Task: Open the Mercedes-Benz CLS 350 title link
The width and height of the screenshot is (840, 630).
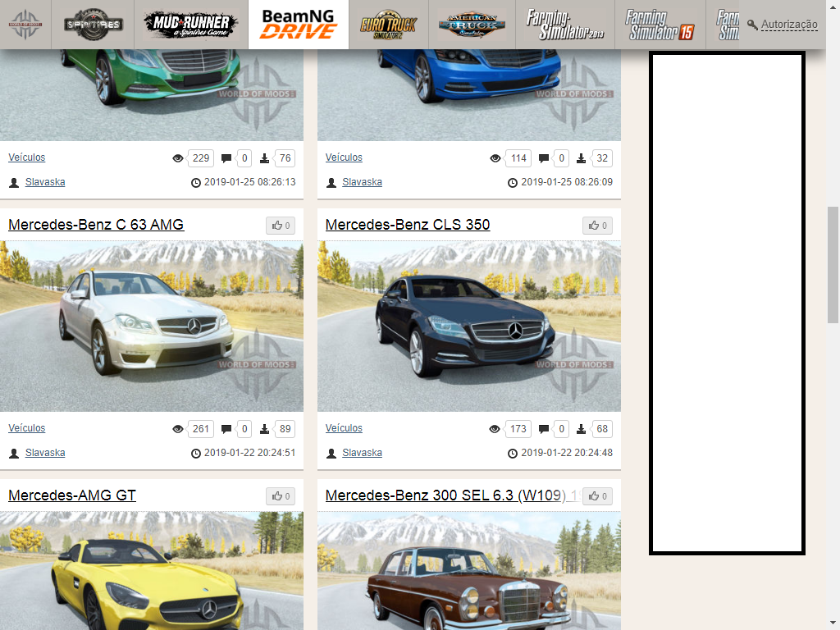Action: [408, 225]
